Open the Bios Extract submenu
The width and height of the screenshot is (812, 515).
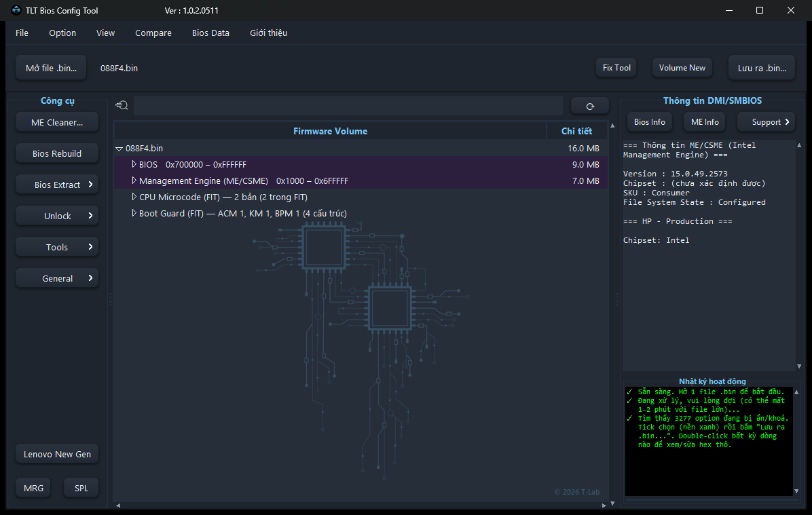click(x=57, y=185)
